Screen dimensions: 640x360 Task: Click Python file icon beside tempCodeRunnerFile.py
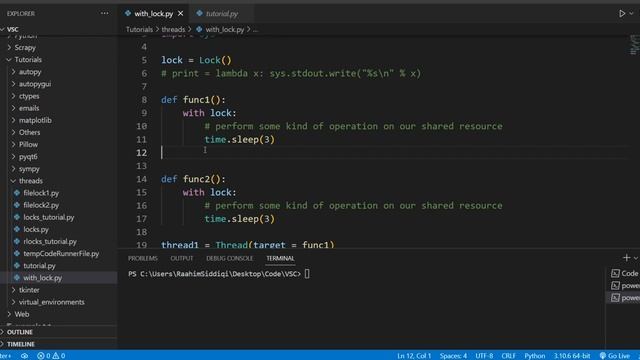[x=17, y=253]
